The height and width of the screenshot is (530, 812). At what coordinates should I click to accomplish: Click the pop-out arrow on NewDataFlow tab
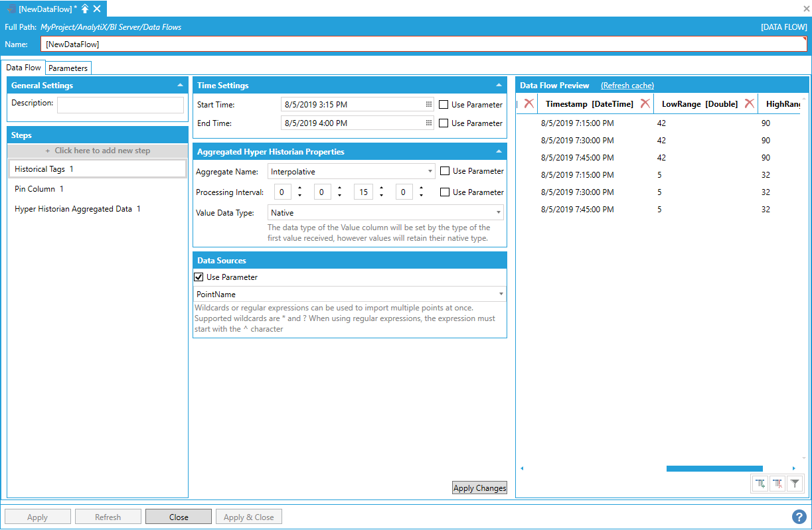click(x=85, y=9)
